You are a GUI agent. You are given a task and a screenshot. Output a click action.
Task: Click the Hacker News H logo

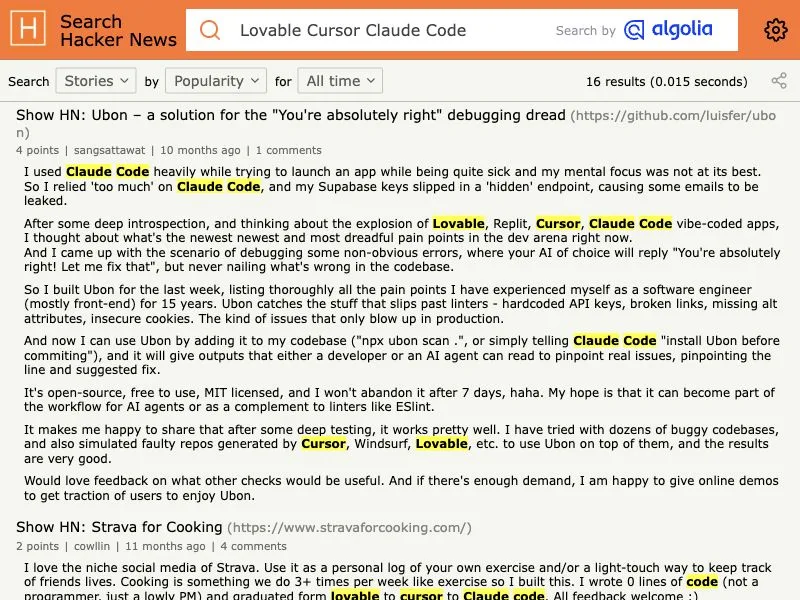(28, 29)
